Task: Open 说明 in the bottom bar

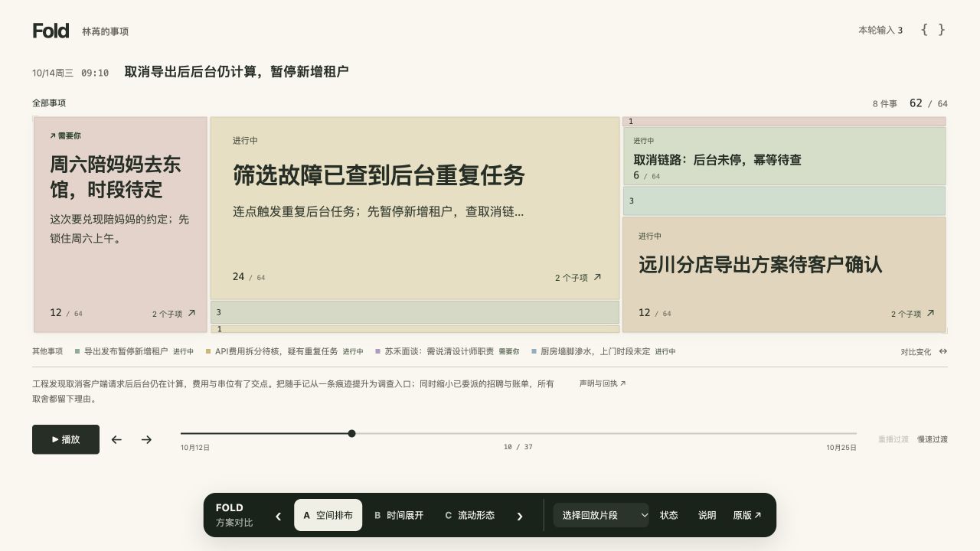Action: pyautogui.click(x=707, y=515)
